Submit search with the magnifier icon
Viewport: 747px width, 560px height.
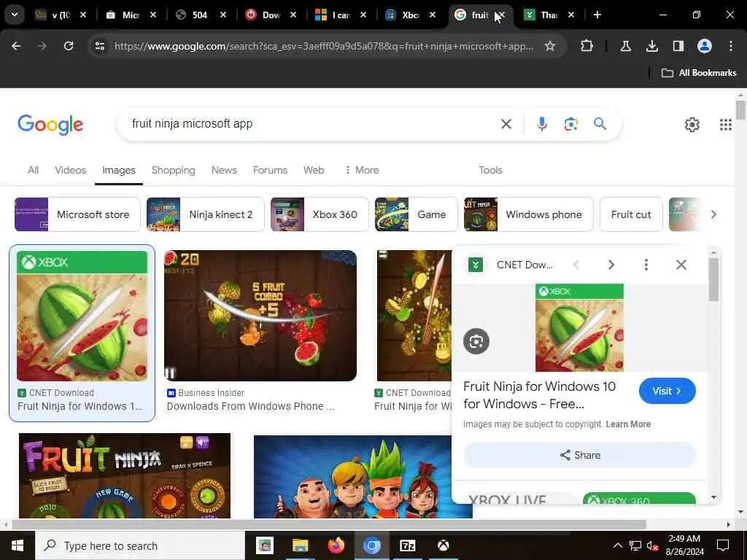[x=600, y=124]
